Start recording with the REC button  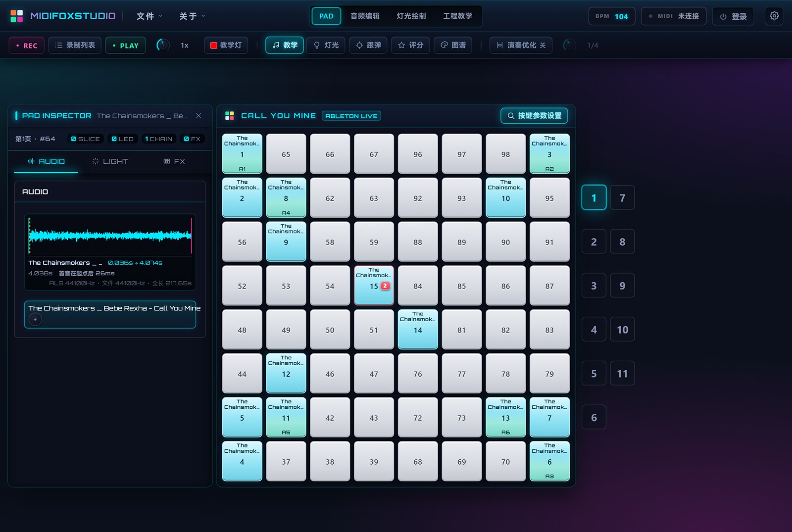(x=27, y=46)
